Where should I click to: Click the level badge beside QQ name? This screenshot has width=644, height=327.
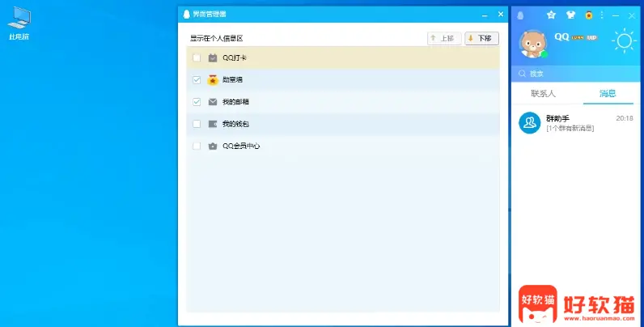click(x=578, y=38)
